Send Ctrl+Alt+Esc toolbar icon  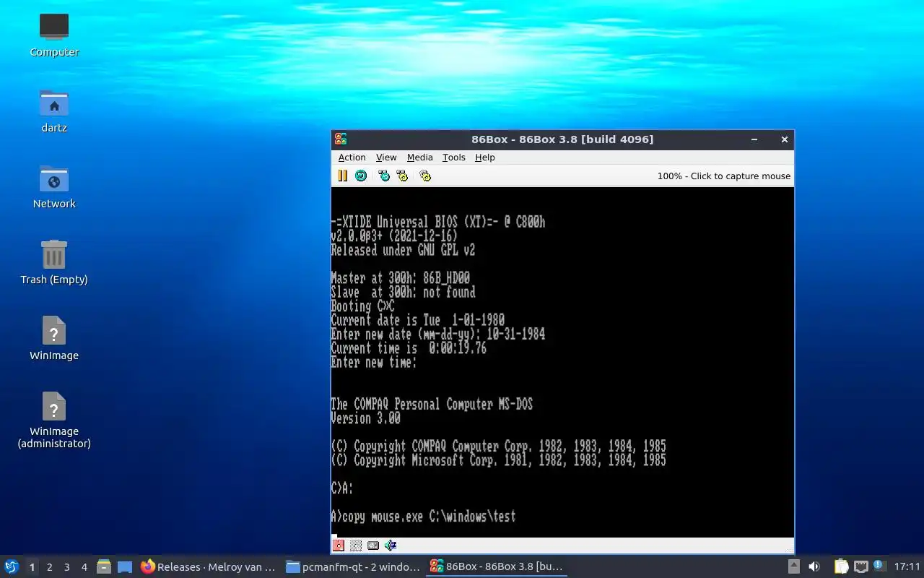[402, 176]
